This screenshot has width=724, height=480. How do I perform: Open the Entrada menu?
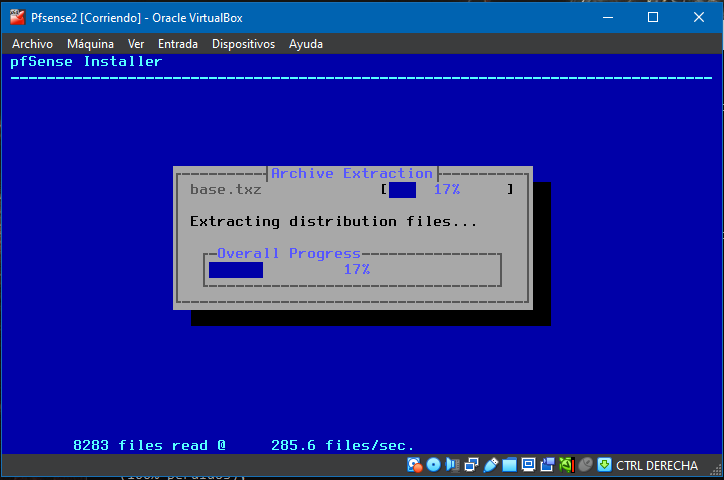[x=178, y=44]
